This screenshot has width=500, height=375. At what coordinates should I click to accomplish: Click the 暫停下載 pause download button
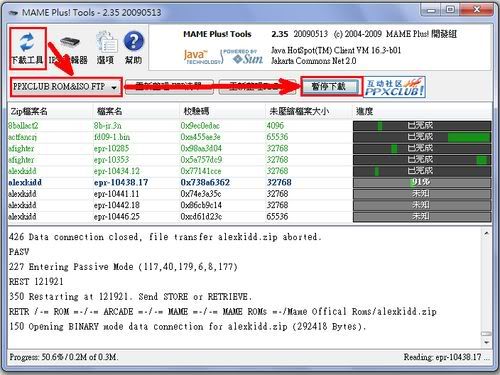coord(330,87)
